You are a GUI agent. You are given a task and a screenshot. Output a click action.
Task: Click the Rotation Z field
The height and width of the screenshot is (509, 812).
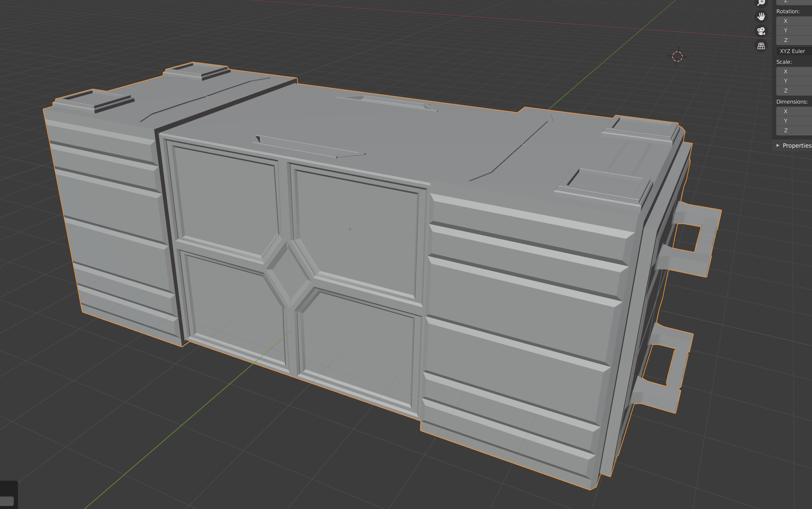tap(795, 40)
